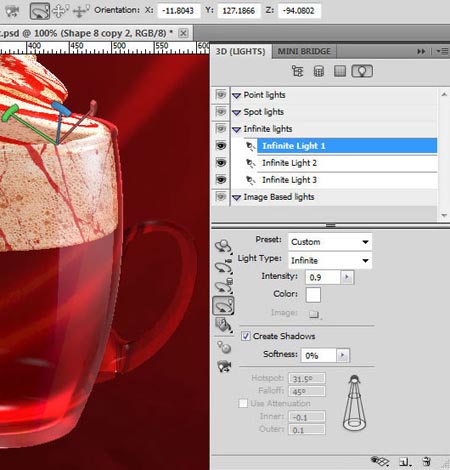Click the Filter by Whole Scene icon

pyautogui.click(x=297, y=71)
